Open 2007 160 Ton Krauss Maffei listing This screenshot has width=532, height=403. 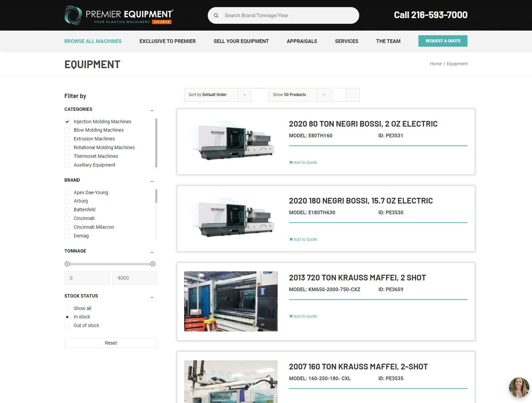click(x=358, y=367)
